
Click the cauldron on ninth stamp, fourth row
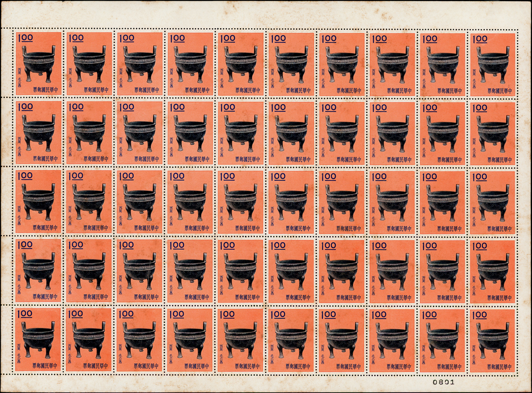pos(442,271)
